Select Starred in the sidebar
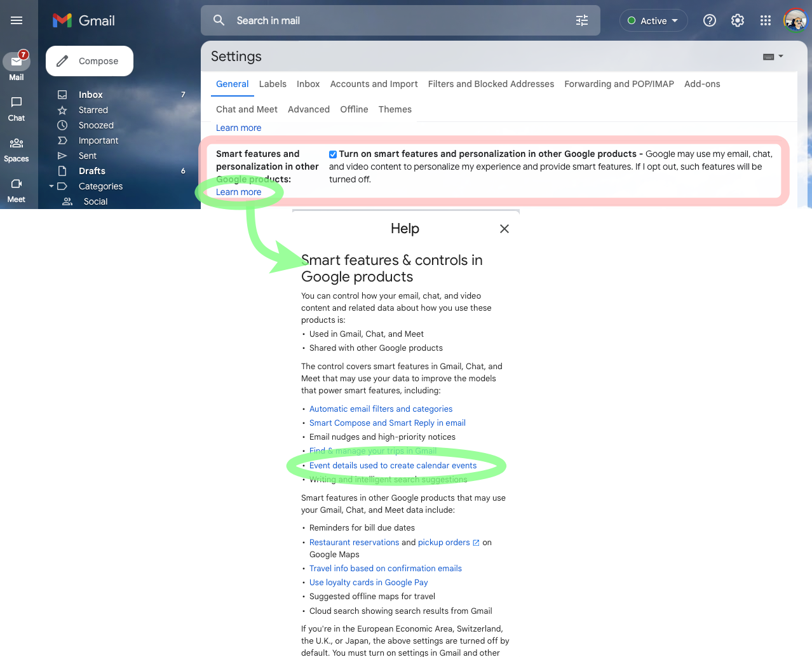Image resolution: width=812 pixels, height=657 pixels. tap(93, 110)
